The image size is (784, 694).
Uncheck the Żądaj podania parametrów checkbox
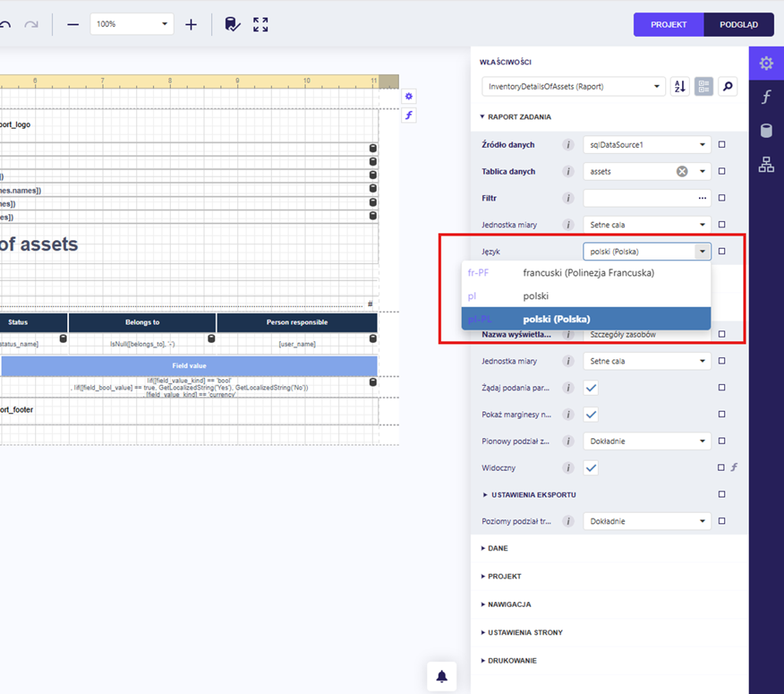(591, 388)
